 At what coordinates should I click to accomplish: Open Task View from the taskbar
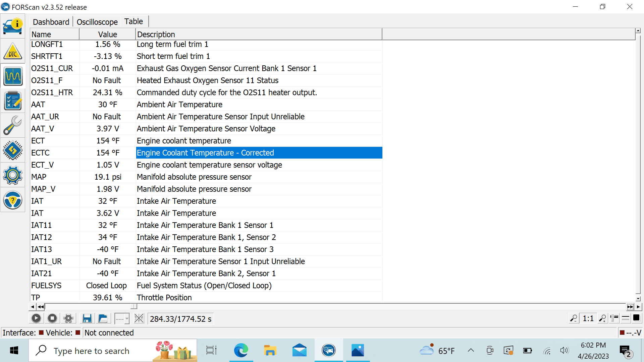point(211,351)
